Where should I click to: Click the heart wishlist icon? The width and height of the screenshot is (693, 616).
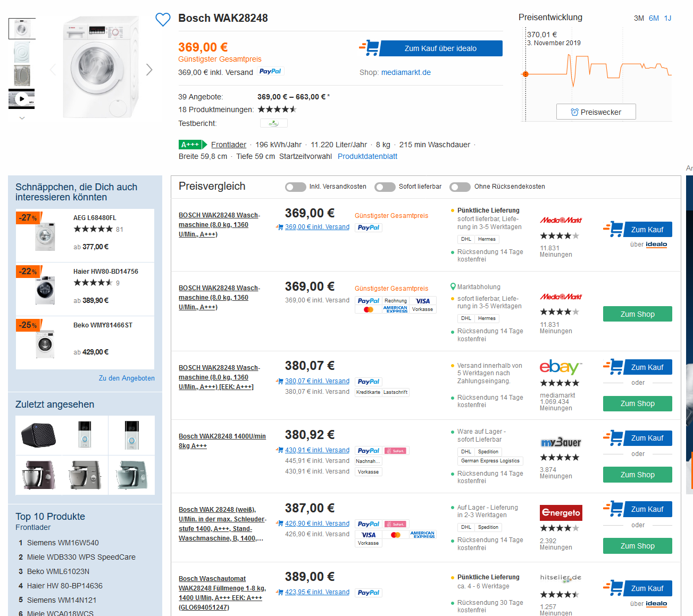(x=163, y=20)
